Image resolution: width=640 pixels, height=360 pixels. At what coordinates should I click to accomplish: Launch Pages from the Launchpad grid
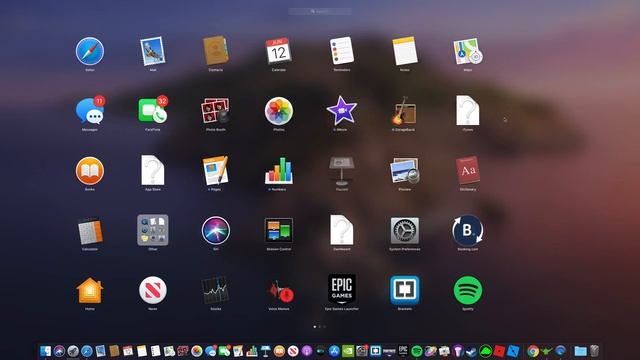pos(216,171)
